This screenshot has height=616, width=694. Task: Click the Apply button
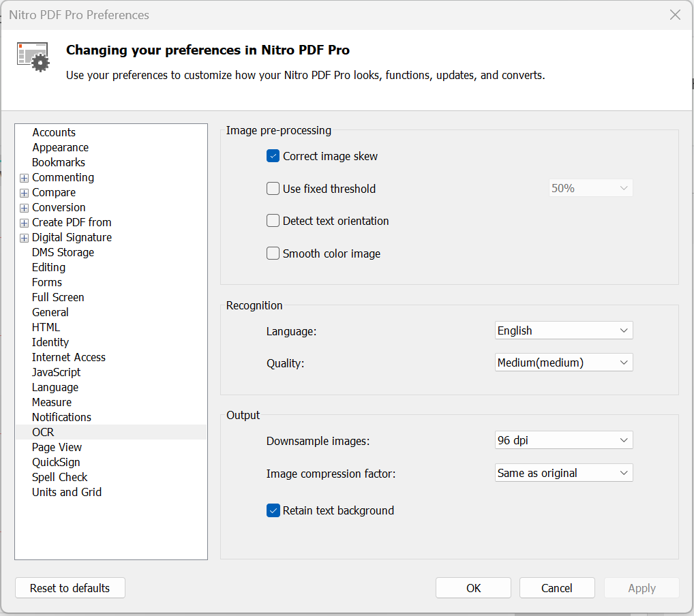tap(642, 588)
